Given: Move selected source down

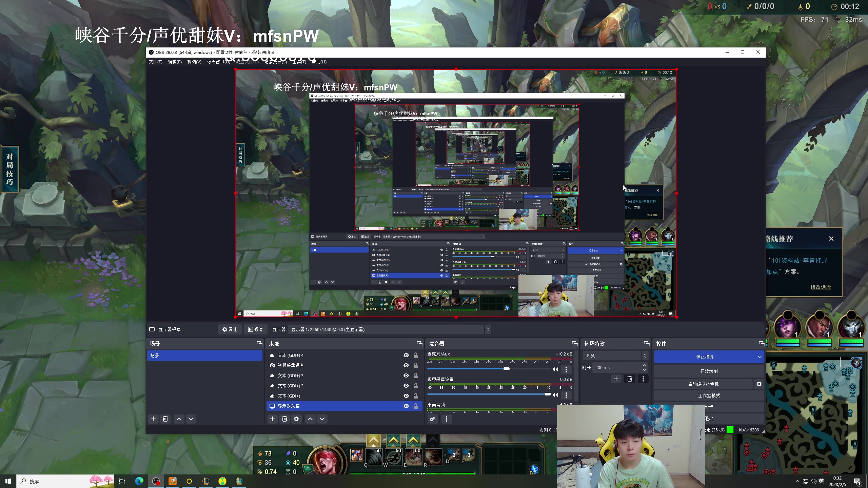Looking at the screenshot, I should point(322,419).
